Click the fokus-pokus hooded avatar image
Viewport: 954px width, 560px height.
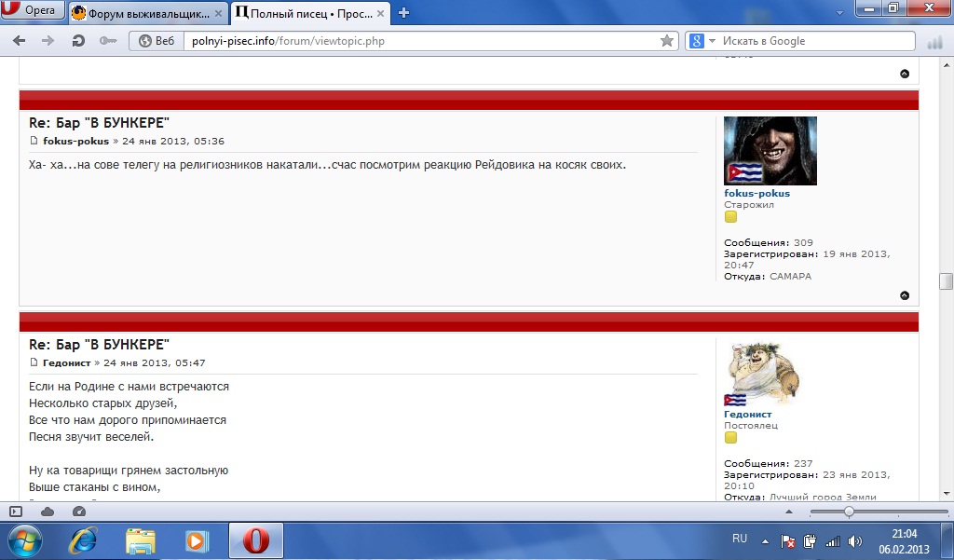click(770, 151)
